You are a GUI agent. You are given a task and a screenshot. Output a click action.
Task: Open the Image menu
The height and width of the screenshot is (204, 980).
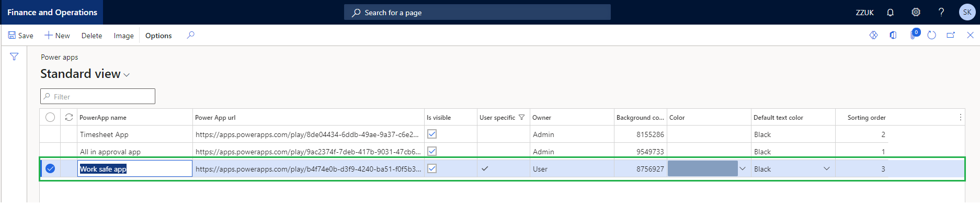(x=123, y=36)
